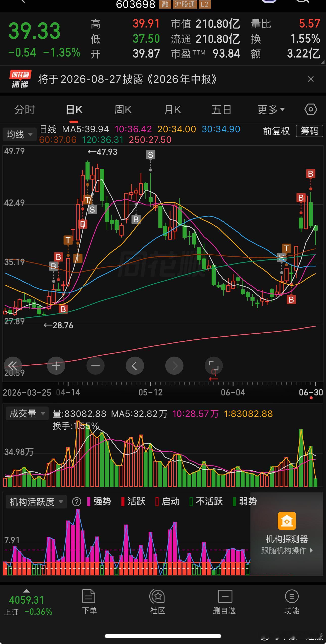
Task: Close the 同花顺速递 news banner
Action: [x=311, y=79]
